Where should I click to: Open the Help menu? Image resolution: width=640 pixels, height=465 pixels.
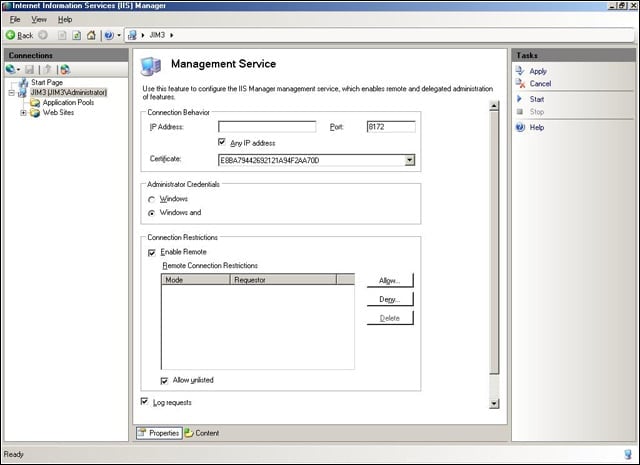pyautogui.click(x=65, y=20)
